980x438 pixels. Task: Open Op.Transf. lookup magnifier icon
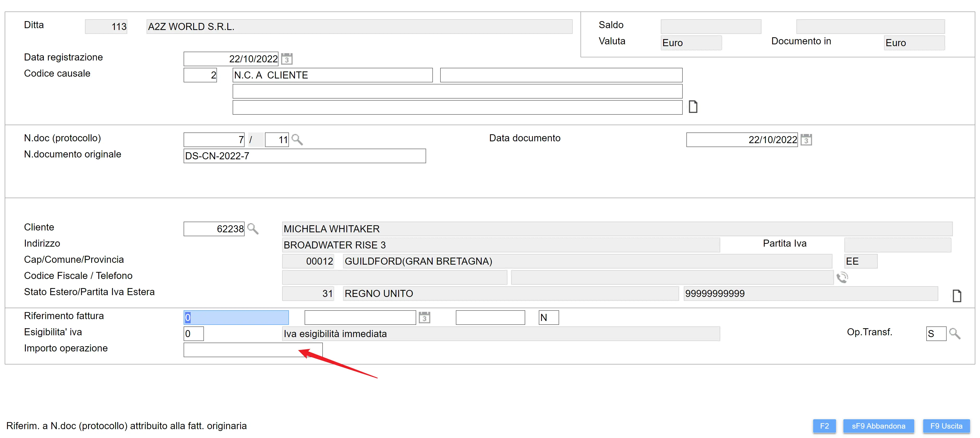[x=954, y=333]
